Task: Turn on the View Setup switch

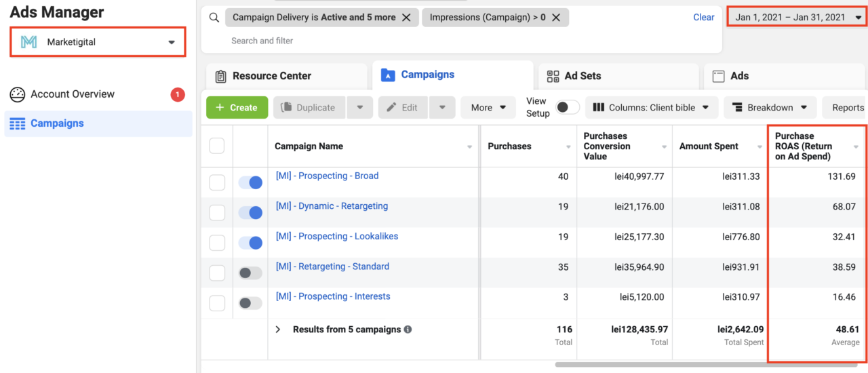Action: (568, 107)
